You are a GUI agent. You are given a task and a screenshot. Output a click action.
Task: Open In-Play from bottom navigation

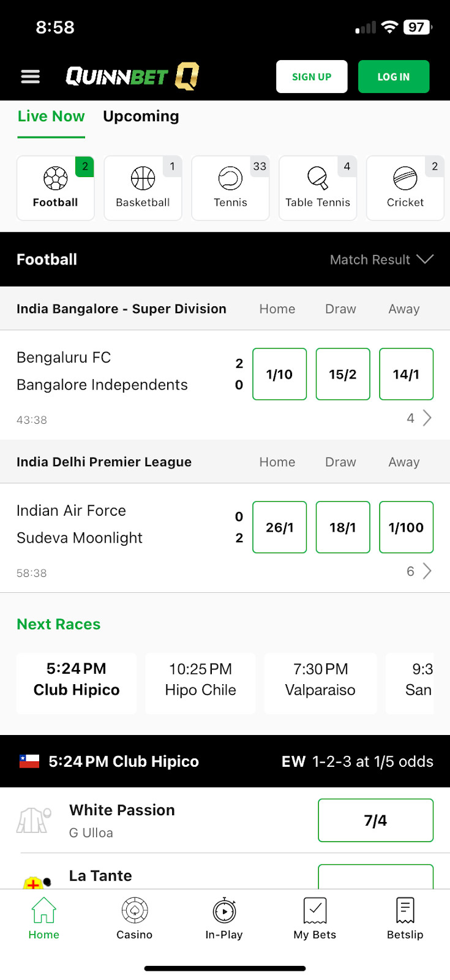coord(224,918)
